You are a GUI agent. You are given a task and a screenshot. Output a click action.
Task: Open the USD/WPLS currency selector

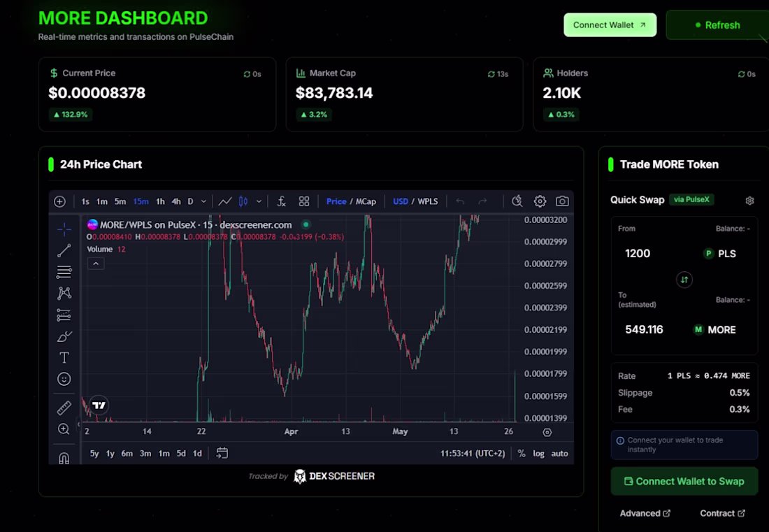pos(415,201)
